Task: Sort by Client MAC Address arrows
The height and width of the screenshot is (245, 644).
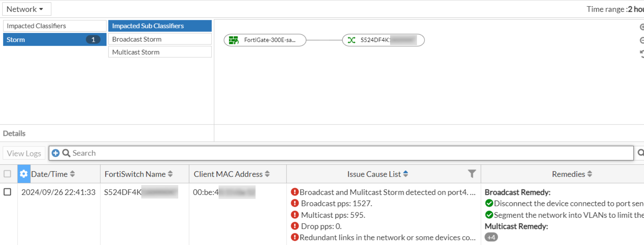Action: coord(267,174)
